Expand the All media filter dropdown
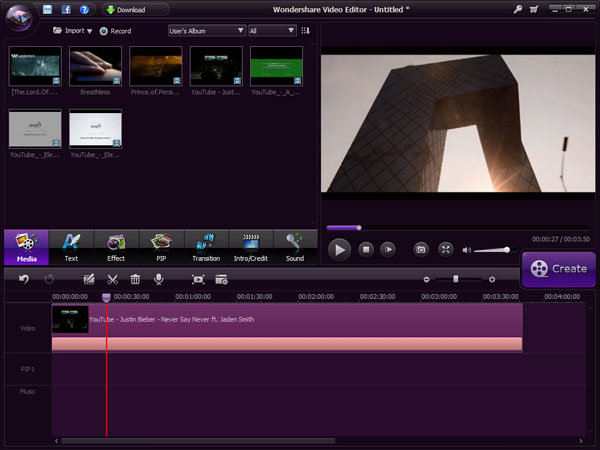 pos(272,31)
